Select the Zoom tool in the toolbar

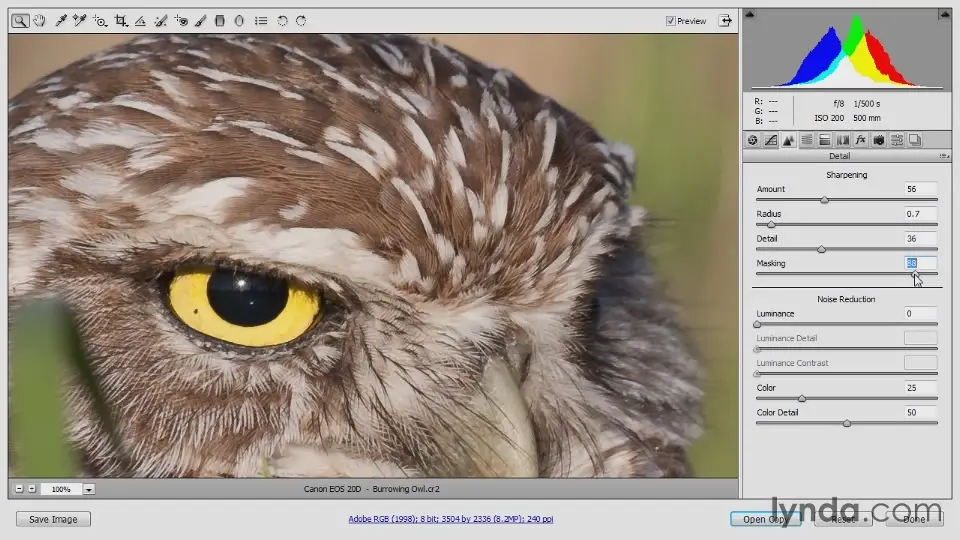[20, 20]
